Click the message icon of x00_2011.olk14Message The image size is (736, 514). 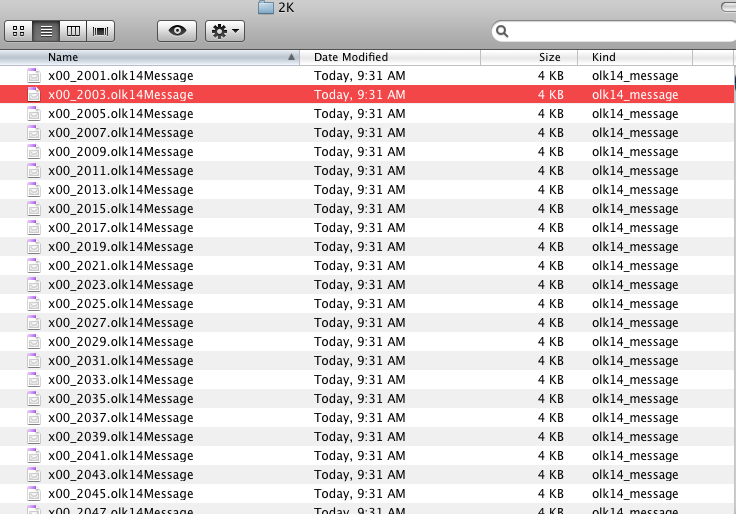34,170
